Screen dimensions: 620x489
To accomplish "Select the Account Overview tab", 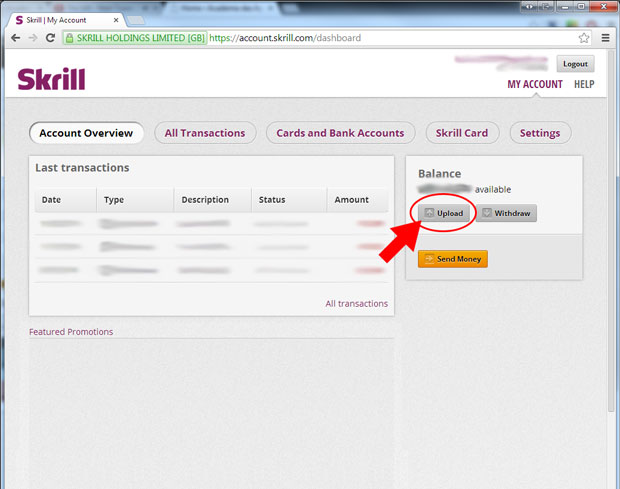I will (86, 133).
